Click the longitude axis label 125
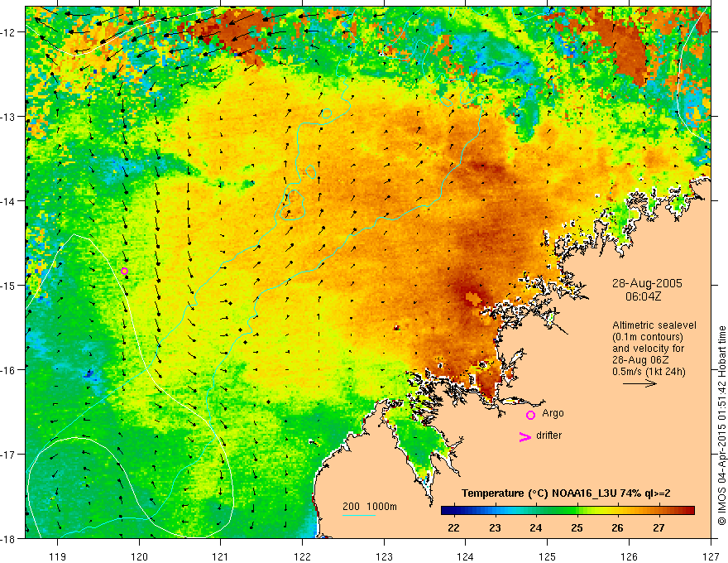The image size is (728, 563). tap(548, 556)
